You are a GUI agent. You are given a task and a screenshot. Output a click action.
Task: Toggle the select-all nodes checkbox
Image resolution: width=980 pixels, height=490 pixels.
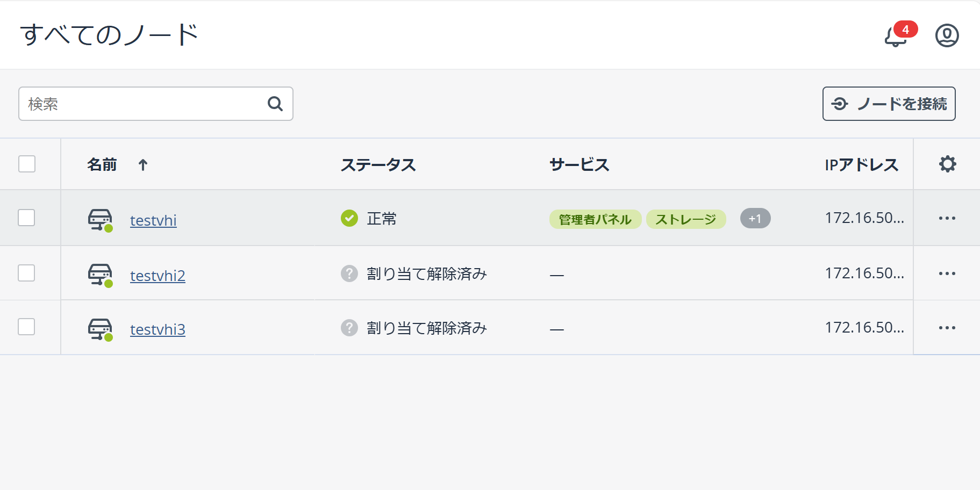pyautogui.click(x=27, y=164)
